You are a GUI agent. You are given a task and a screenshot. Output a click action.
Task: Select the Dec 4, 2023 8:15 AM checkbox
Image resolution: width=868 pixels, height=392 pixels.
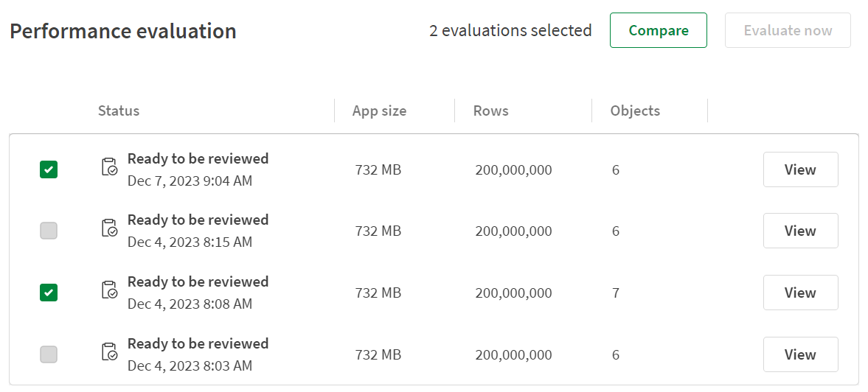coord(49,231)
